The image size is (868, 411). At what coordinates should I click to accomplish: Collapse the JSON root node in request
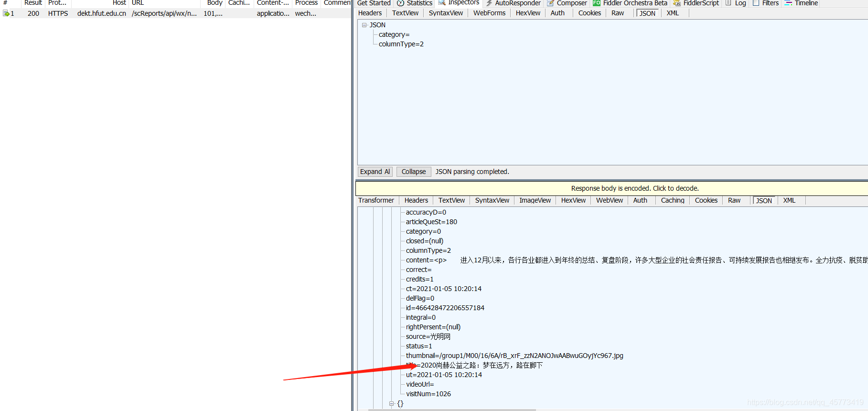click(x=364, y=25)
